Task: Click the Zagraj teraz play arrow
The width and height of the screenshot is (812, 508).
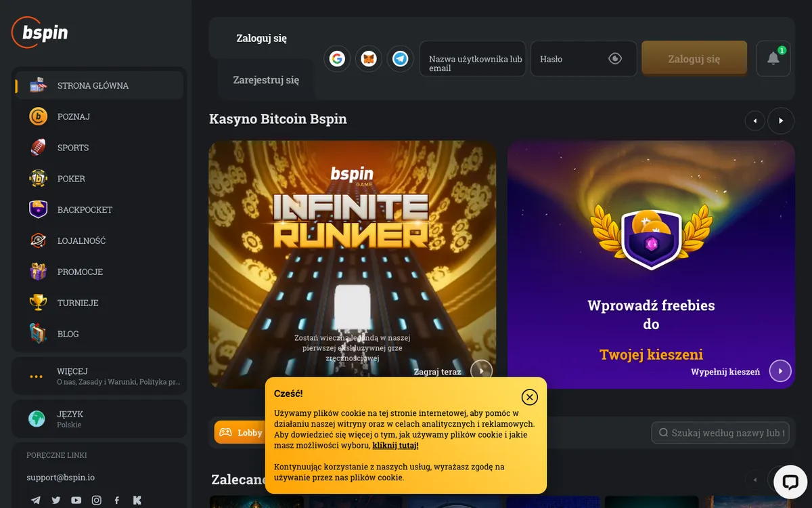Action: point(482,371)
